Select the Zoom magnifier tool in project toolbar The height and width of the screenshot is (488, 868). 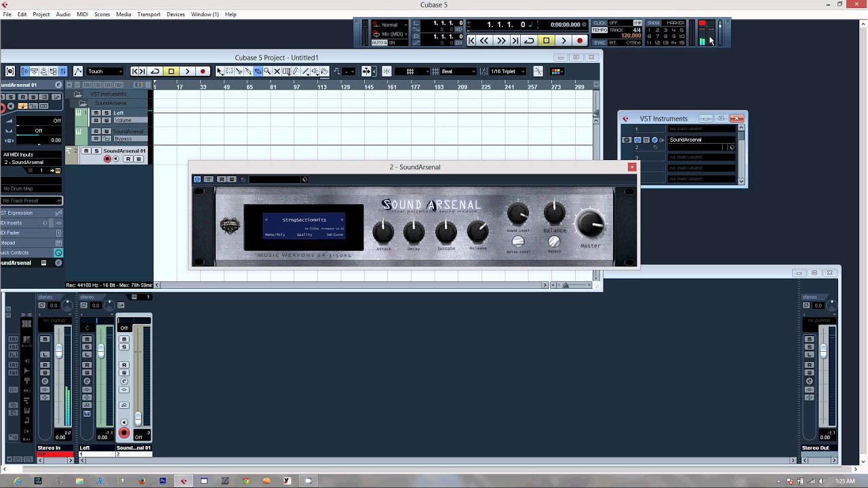(x=267, y=71)
